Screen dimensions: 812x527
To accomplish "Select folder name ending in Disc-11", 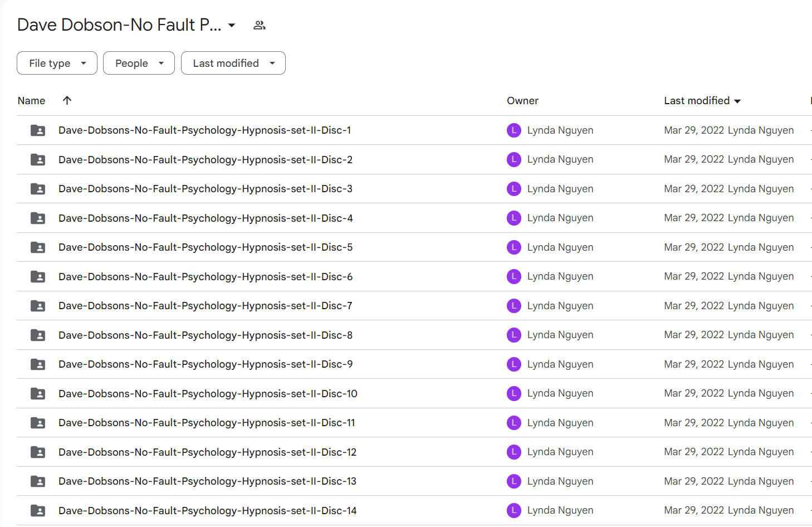I will tap(207, 423).
